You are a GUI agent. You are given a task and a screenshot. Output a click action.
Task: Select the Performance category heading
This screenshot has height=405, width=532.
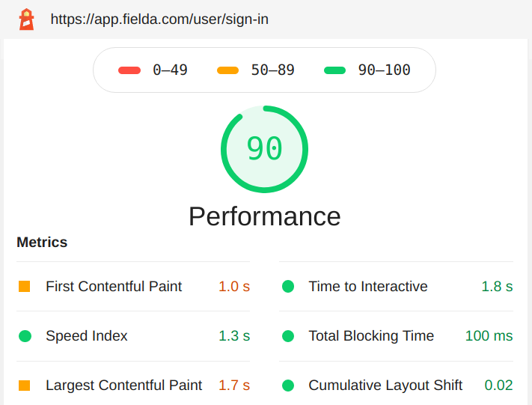[x=265, y=216]
